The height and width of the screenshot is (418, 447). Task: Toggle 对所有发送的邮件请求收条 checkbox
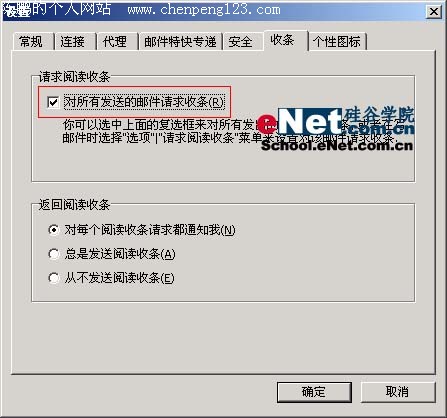53,102
